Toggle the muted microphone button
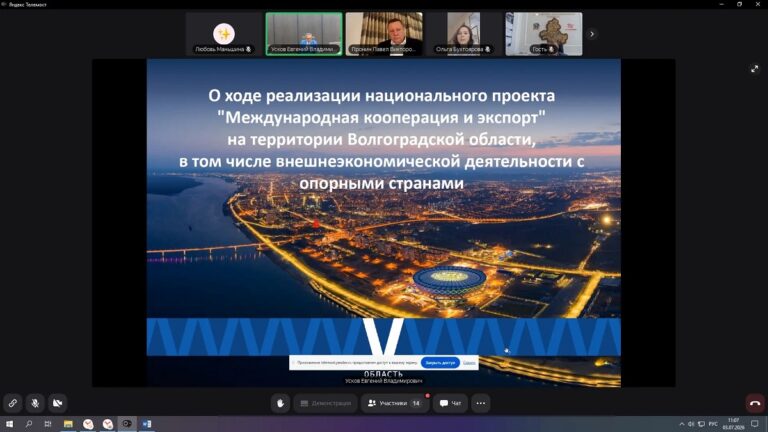 [x=35, y=403]
